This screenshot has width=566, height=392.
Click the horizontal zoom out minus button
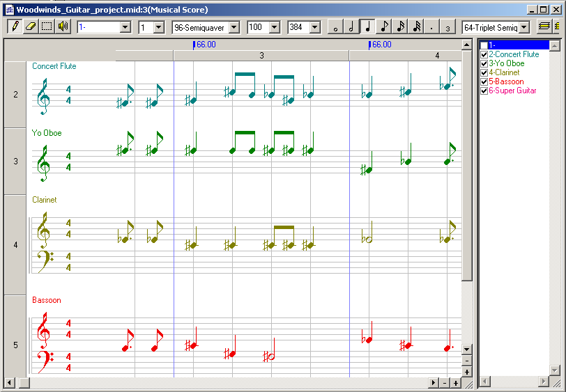(x=444, y=383)
